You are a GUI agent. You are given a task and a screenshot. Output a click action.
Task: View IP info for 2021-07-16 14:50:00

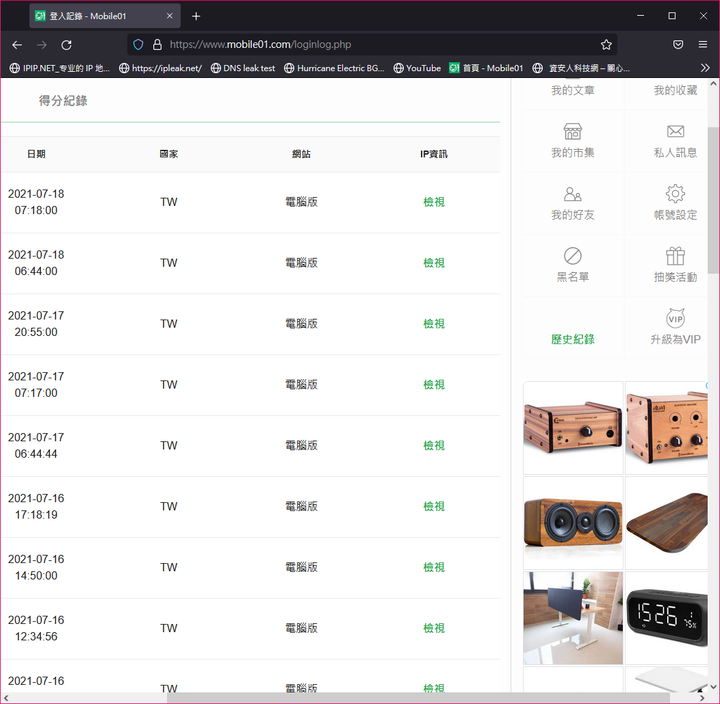434,567
